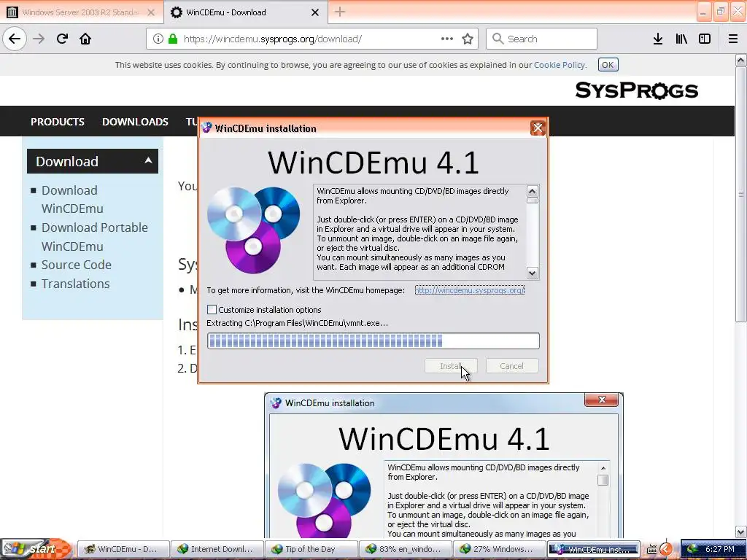Close the Windows Server 2003 R2 tab
This screenshot has width=747, height=560.
[150, 12]
